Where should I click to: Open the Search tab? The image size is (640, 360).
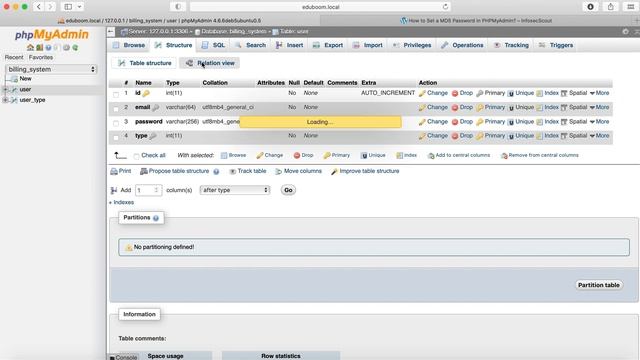[251, 45]
